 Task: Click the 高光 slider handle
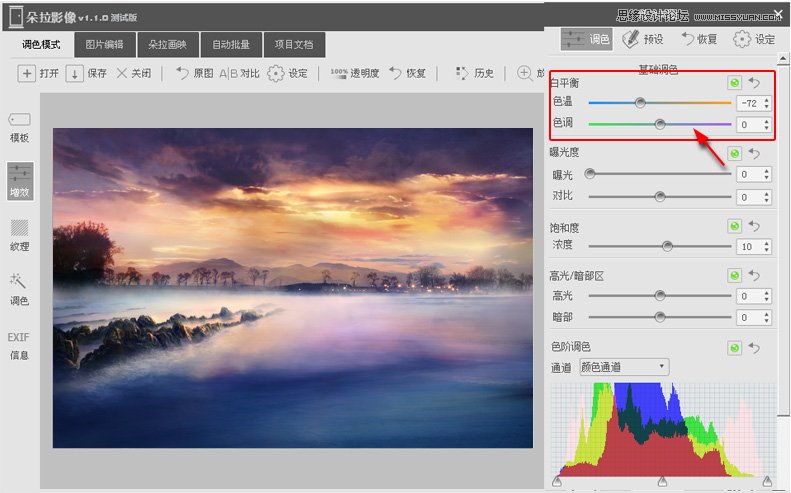coord(660,295)
